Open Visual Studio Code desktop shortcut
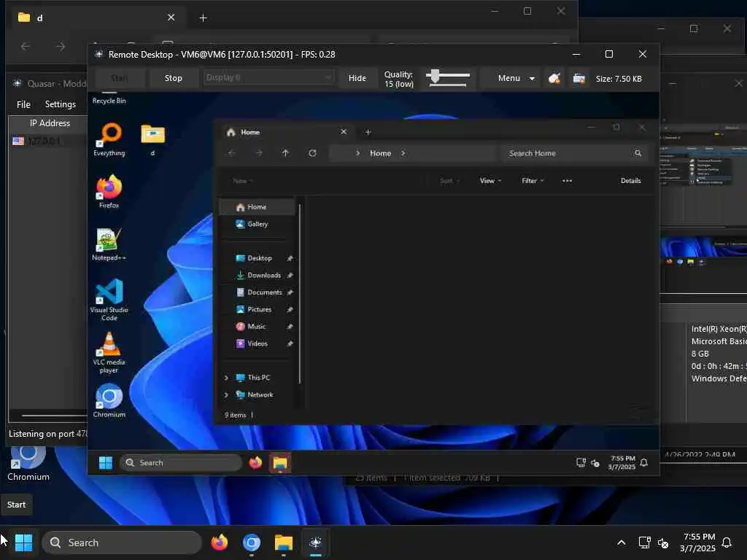Viewport: 747px width, 560px height. [x=109, y=299]
